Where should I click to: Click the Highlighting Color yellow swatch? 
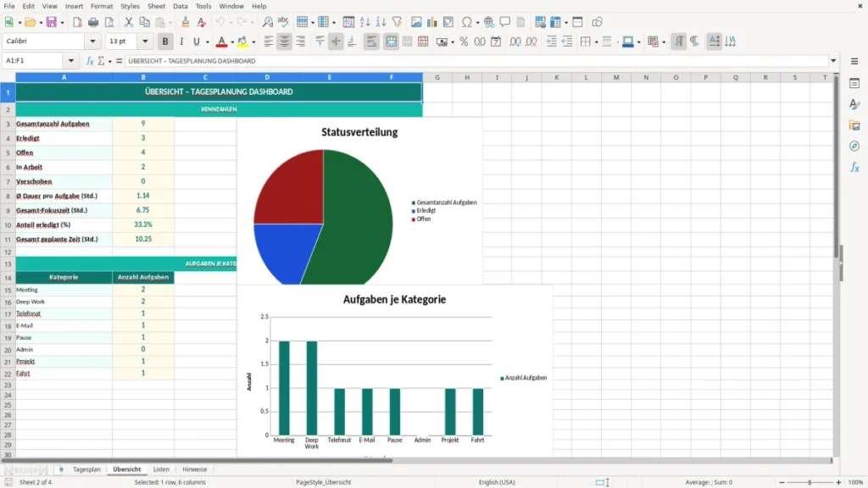(242, 42)
